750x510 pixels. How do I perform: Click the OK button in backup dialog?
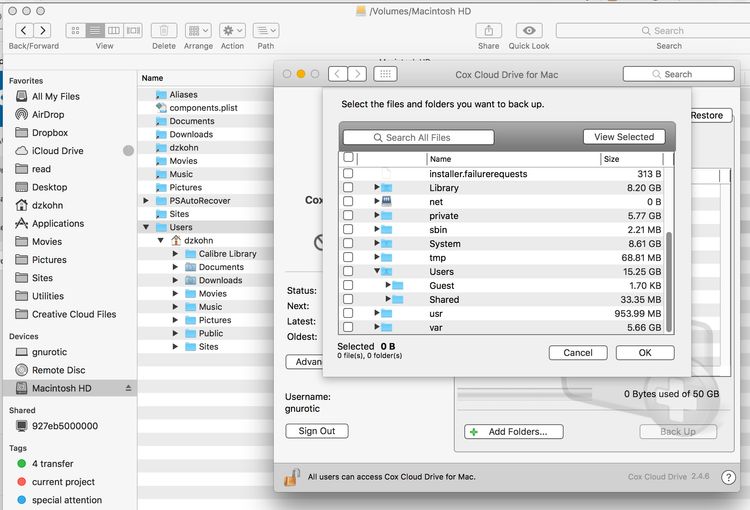(645, 353)
